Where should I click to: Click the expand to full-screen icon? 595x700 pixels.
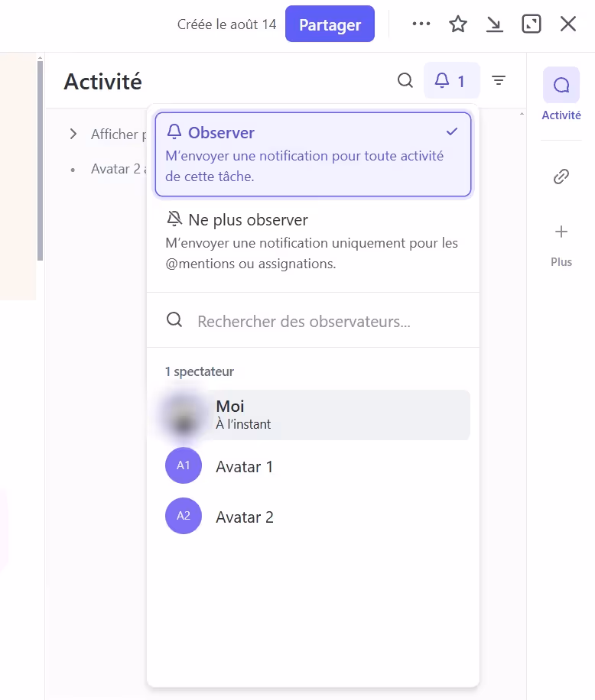click(x=531, y=24)
